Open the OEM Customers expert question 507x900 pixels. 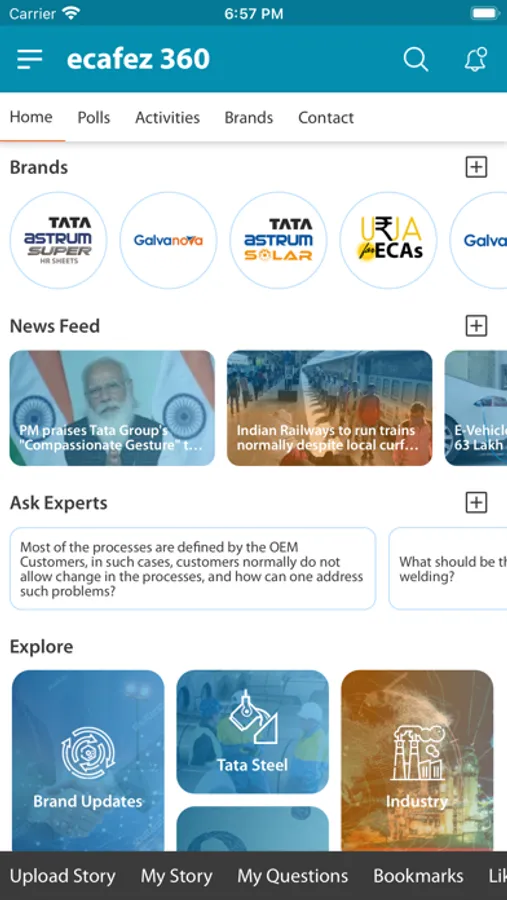[x=193, y=568]
